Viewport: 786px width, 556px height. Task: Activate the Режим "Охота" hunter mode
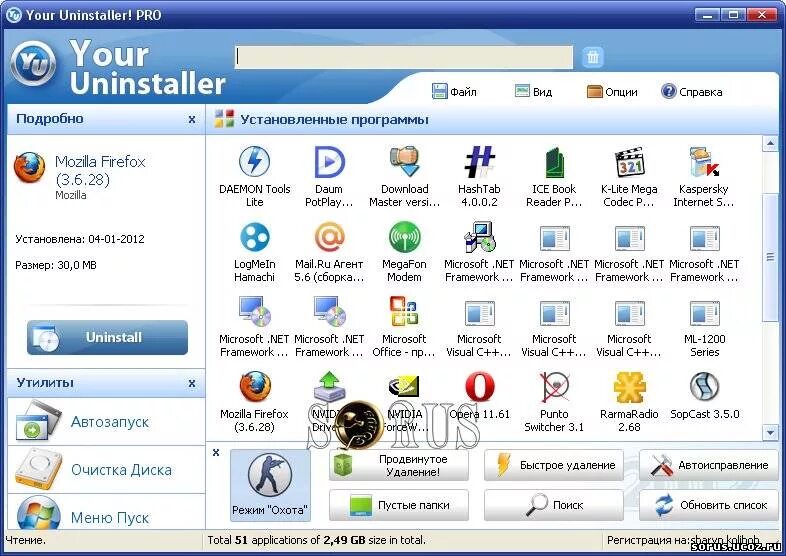(270, 484)
